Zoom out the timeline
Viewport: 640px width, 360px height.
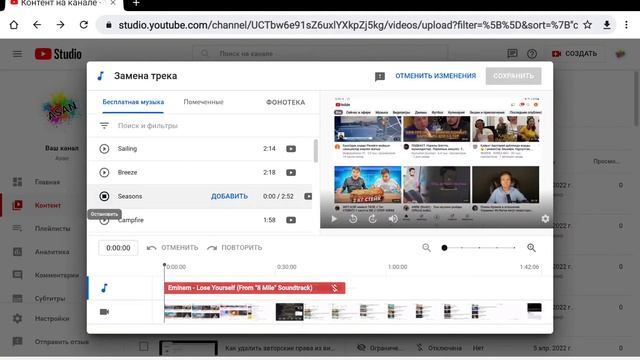coord(427,247)
